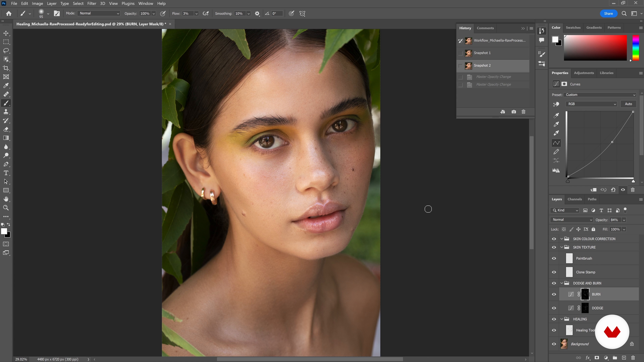
Task: Hide the BURN layer
Action: [554, 294]
